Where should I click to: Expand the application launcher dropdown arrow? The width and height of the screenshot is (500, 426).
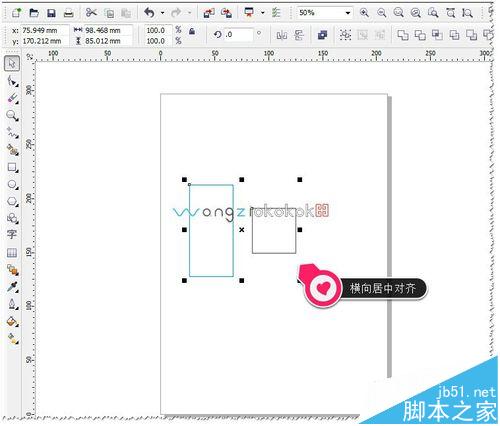(x=263, y=13)
